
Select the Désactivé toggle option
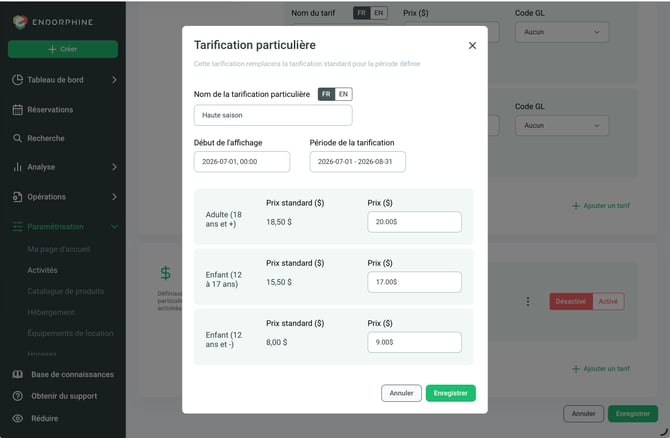click(571, 302)
